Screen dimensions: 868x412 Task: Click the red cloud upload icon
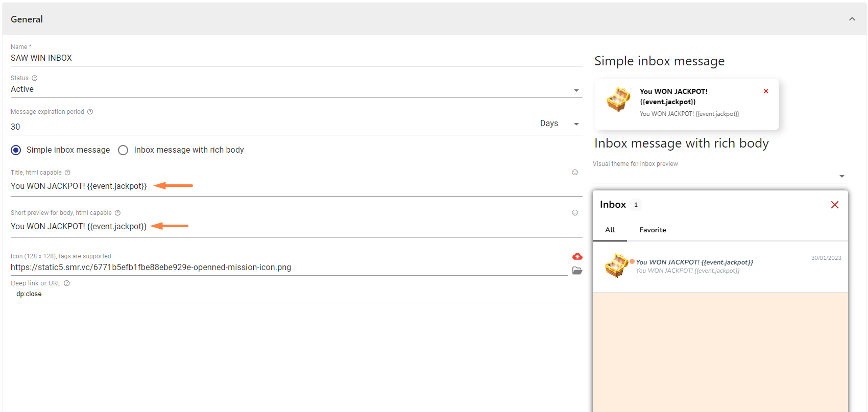point(577,256)
